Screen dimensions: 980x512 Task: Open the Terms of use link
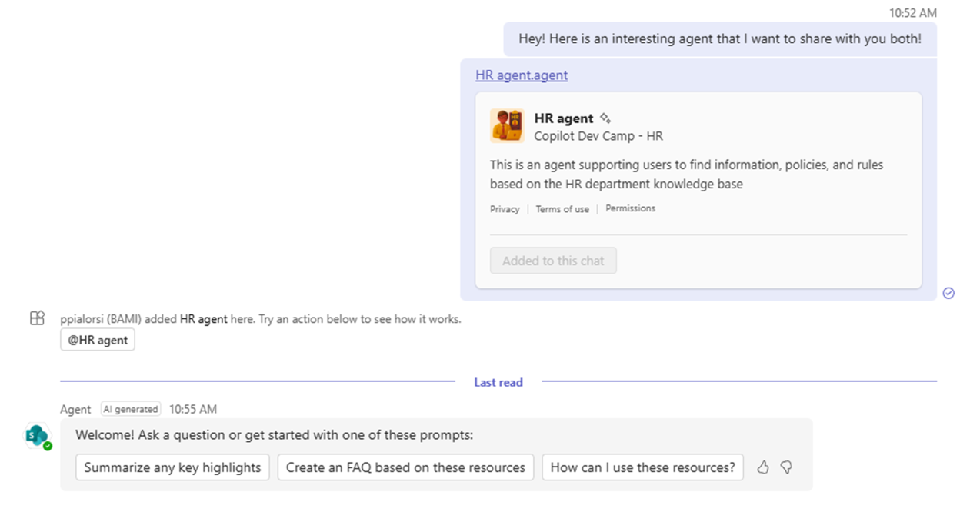(x=562, y=209)
